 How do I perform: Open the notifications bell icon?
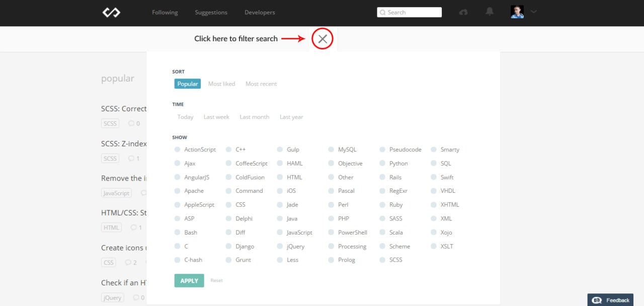coord(489,13)
